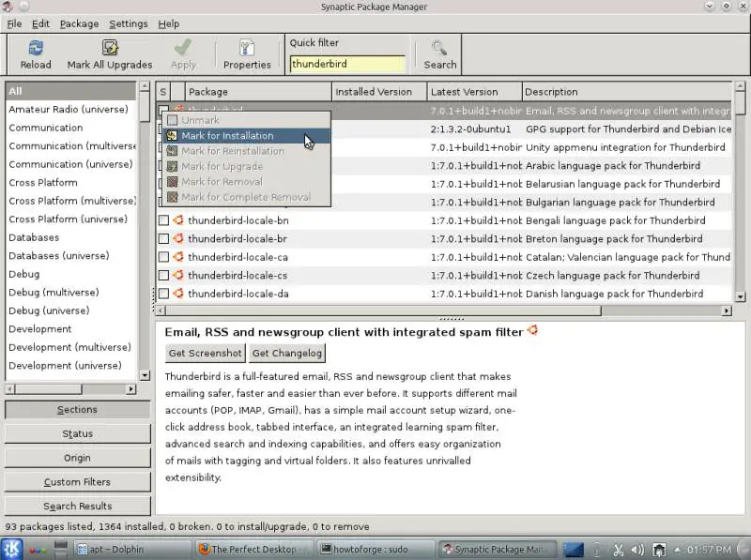Choose Mark for Installation in context menu
751x560 pixels.
(x=227, y=136)
